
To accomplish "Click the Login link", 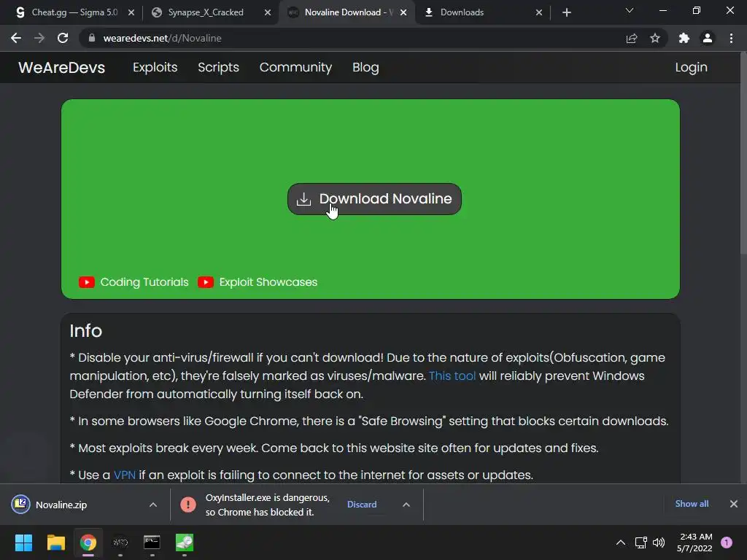I will (691, 67).
